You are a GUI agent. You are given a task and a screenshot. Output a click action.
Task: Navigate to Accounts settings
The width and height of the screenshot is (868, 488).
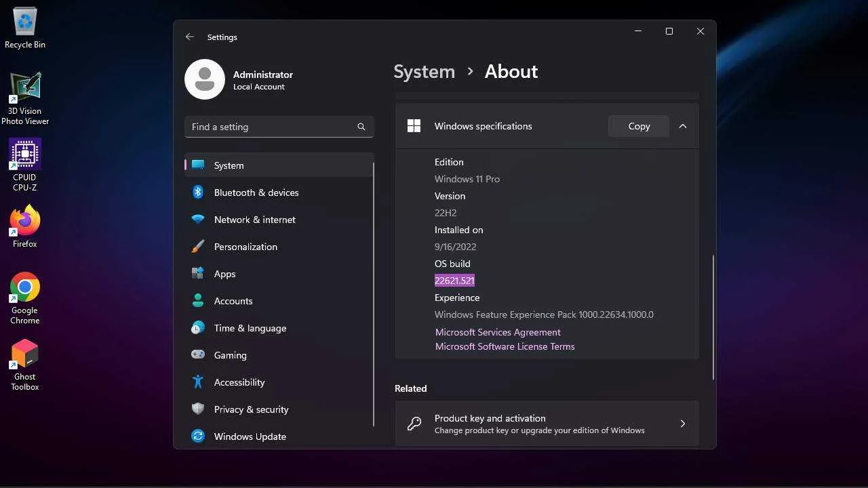coord(279,301)
